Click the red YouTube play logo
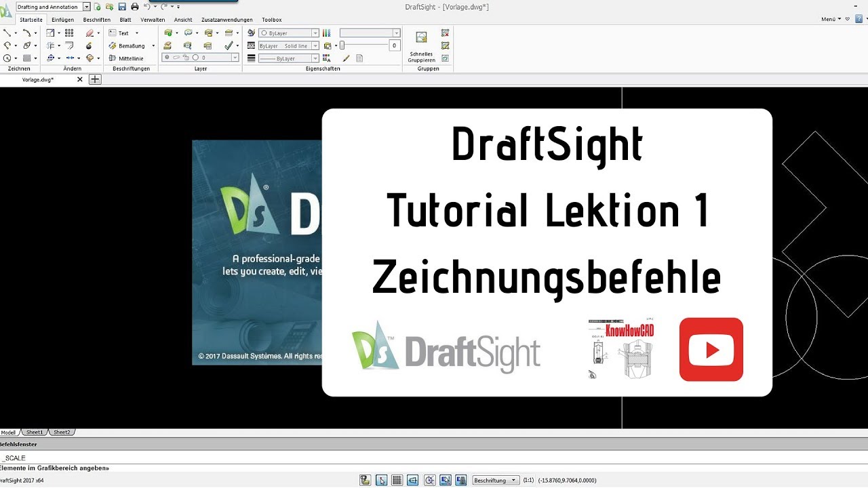The width and height of the screenshot is (868, 488). point(711,350)
